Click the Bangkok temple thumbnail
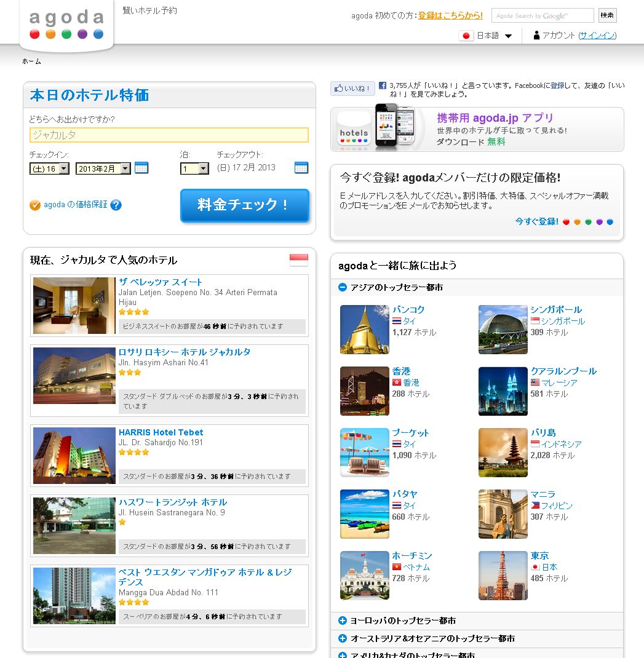This screenshot has height=658, width=644. click(364, 330)
